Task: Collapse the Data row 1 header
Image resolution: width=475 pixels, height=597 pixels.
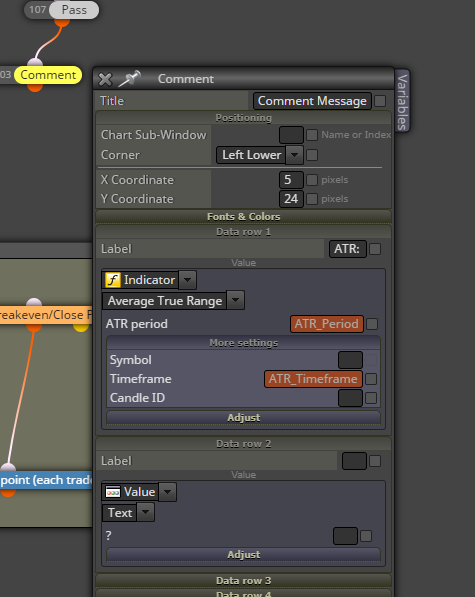Action: click(244, 231)
